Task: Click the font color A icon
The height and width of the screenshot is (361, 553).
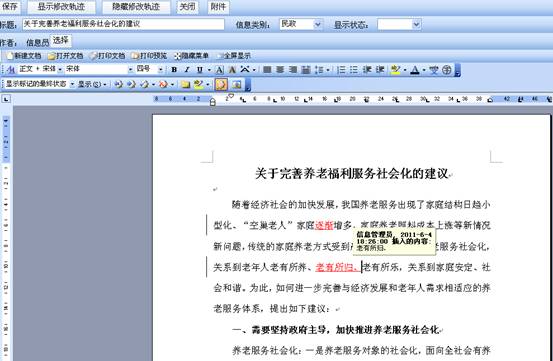Action: [415, 70]
